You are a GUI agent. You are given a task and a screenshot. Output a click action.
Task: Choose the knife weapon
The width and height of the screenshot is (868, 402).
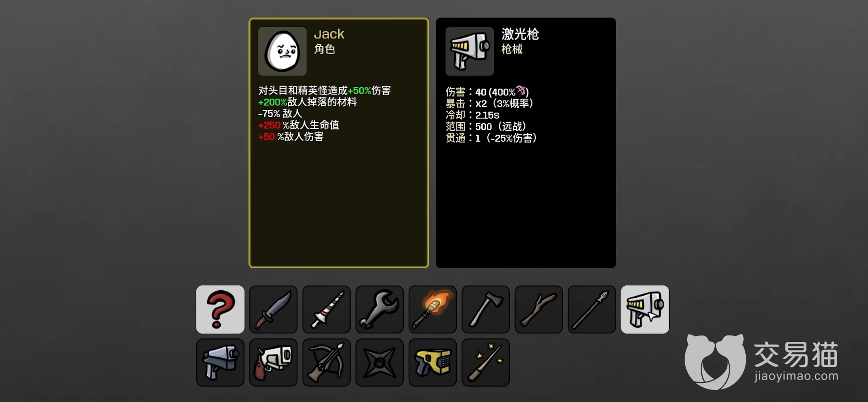(273, 309)
